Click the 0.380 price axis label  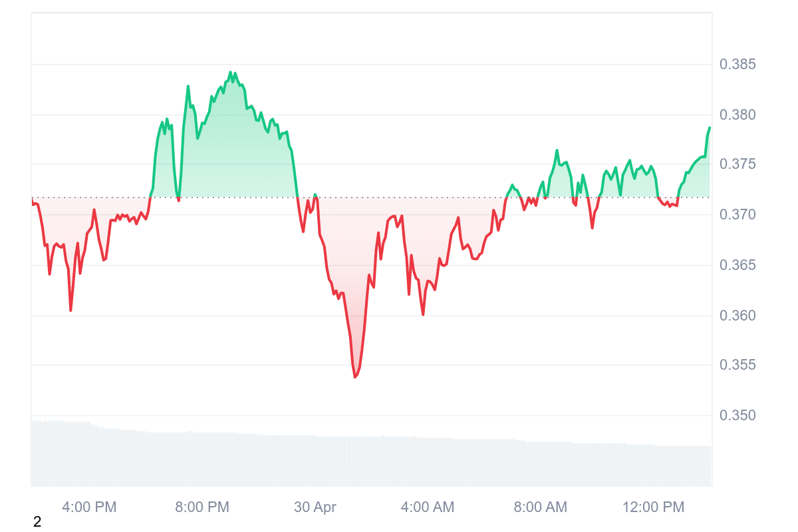click(x=737, y=115)
